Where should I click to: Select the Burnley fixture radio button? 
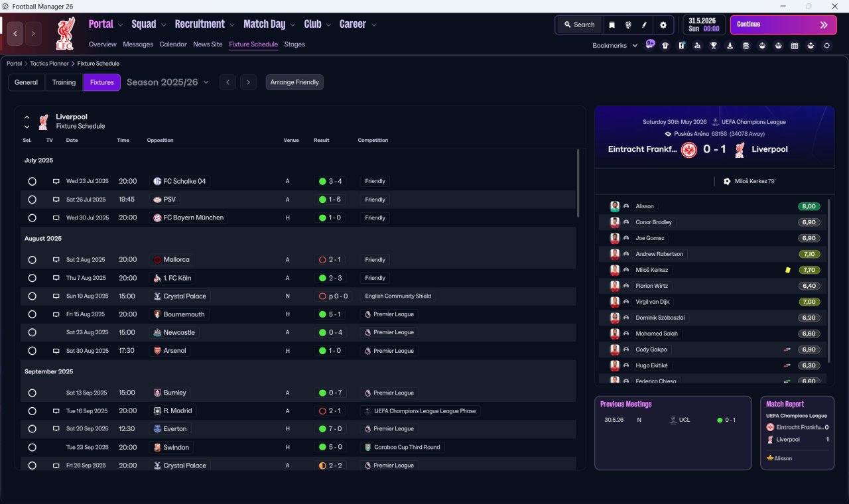pyautogui.click(x=32, y=393)
